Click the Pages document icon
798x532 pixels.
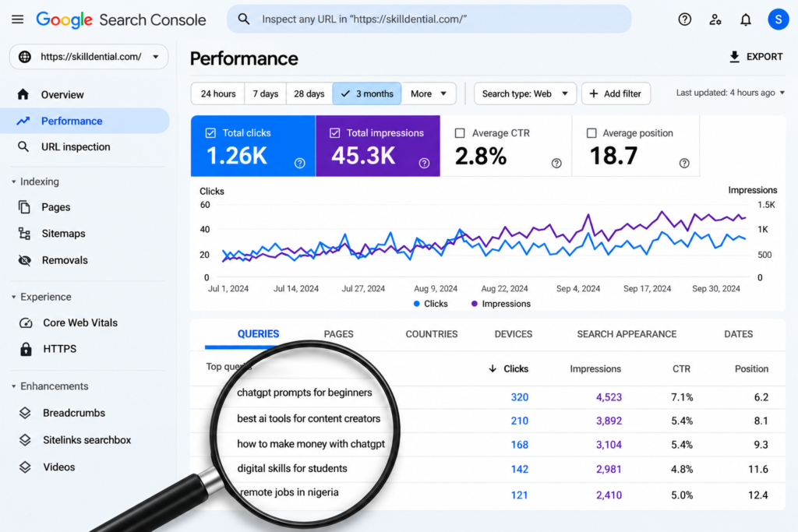click(24, 207)
